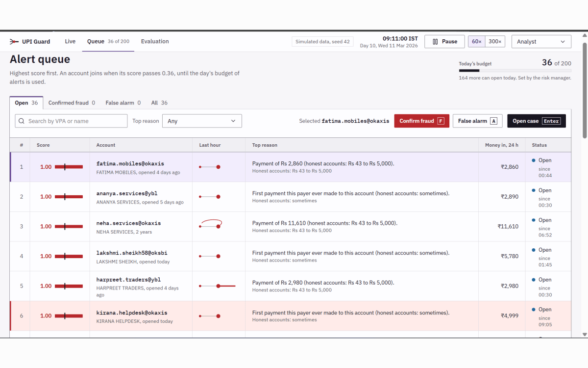Show the False alarm tab
The image size is (588, 368).
tap(123, 103)
